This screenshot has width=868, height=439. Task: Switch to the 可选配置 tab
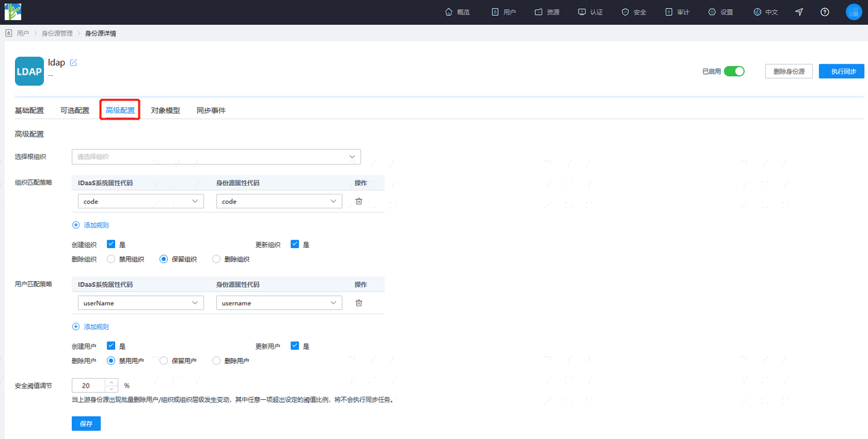pos(75,110)
